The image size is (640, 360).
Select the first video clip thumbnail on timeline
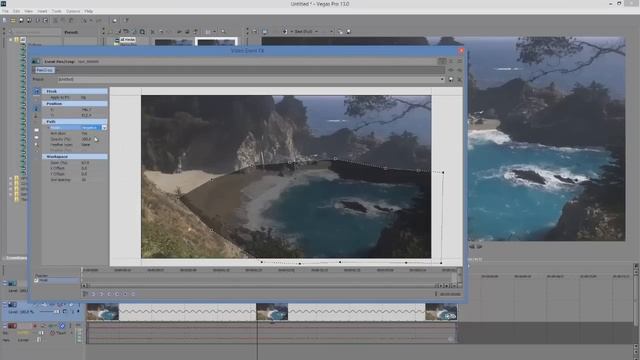pos(102,312)
